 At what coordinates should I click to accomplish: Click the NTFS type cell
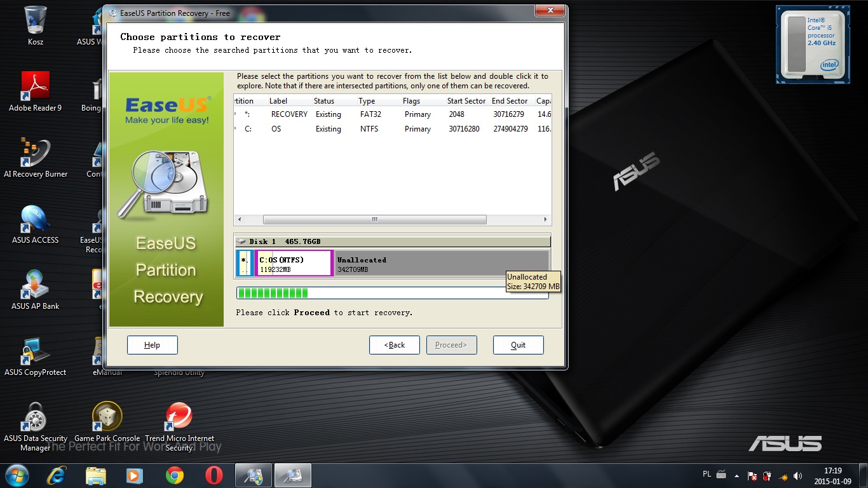click(369, 129)
